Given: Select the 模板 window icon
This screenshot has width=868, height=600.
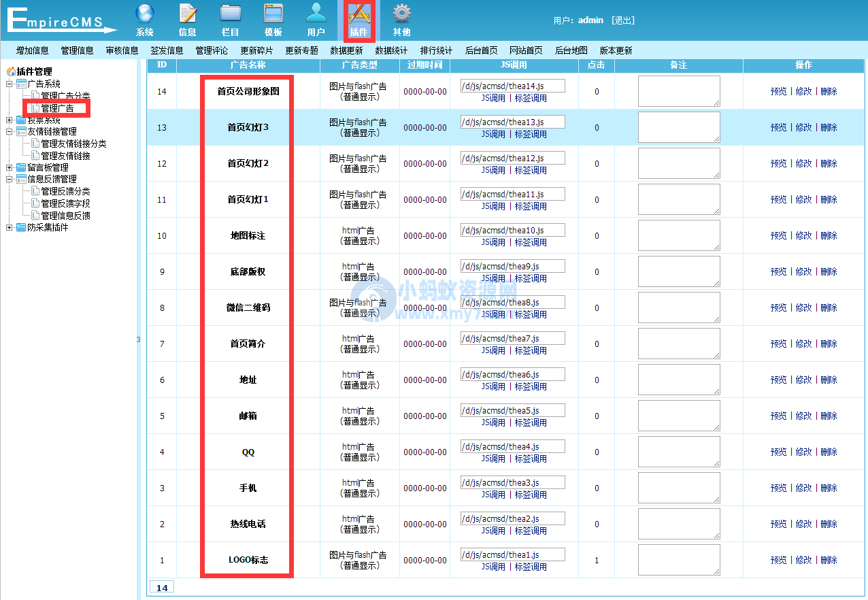Looking at the screenshot, I should [x=273, y=14].
